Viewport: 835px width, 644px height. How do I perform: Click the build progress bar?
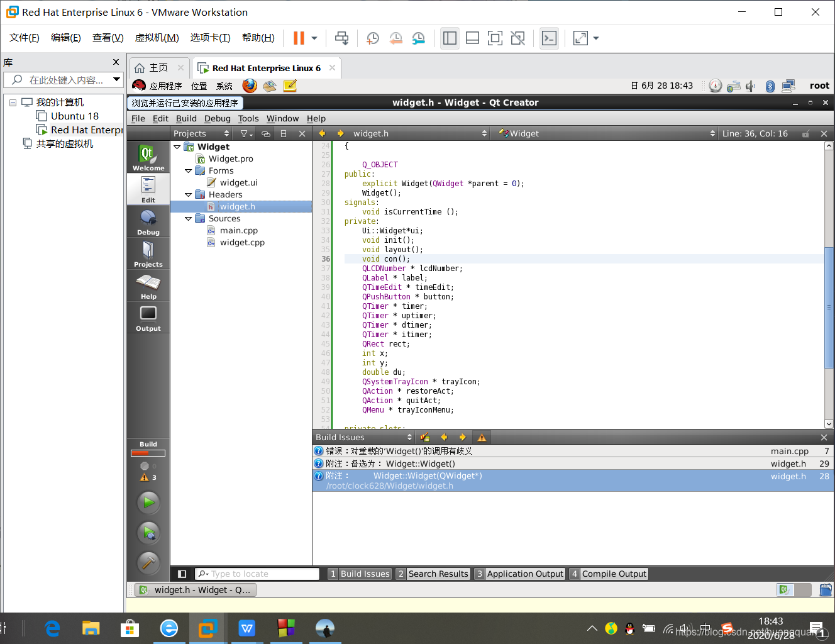click(148, 453)
